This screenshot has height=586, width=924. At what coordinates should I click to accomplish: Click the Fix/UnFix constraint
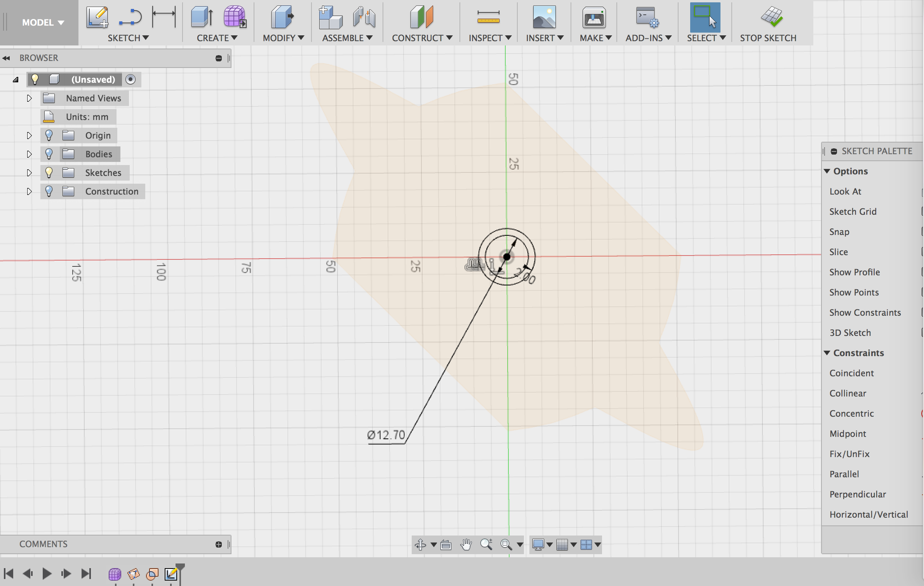849,454
